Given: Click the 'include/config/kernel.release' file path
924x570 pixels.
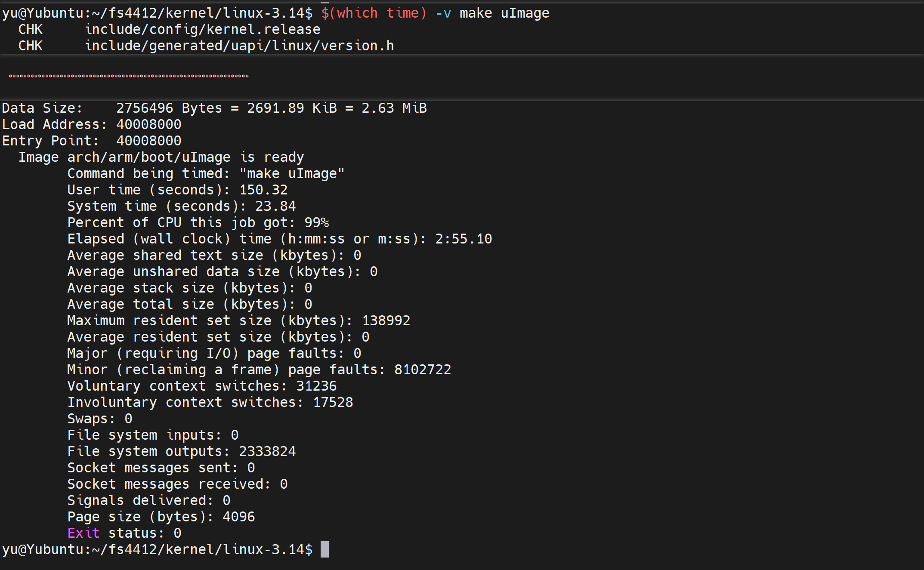Looking at the screenshot, I should point(202,29).
